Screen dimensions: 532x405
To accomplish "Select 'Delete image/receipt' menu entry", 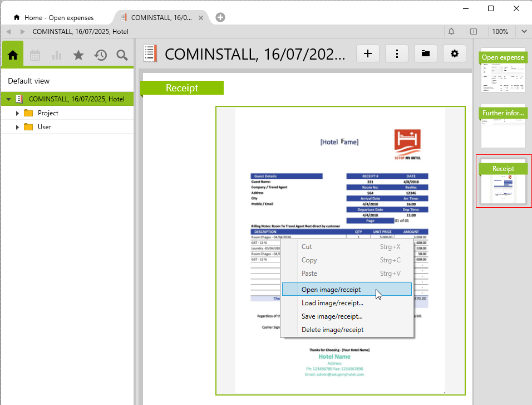I will (x=332, y=330).
